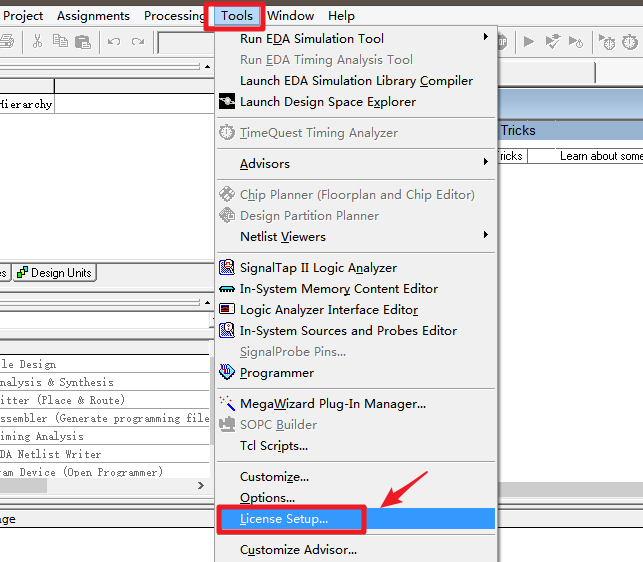Choose Customize... from Tools menu
Image resolution: width=643 pixels, height=562 pixels.
[x=356, y=477]
